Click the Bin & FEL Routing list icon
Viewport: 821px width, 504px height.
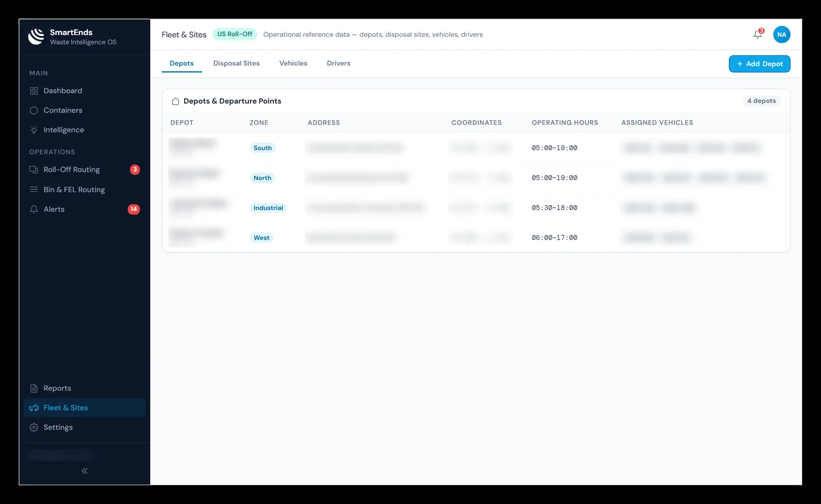(34, 189)
